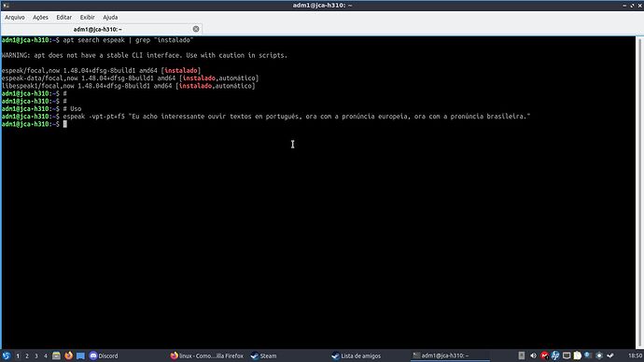This screenshot has height=362, width=644.
Task: Maximize the terminal window
Action: (632, 6)
